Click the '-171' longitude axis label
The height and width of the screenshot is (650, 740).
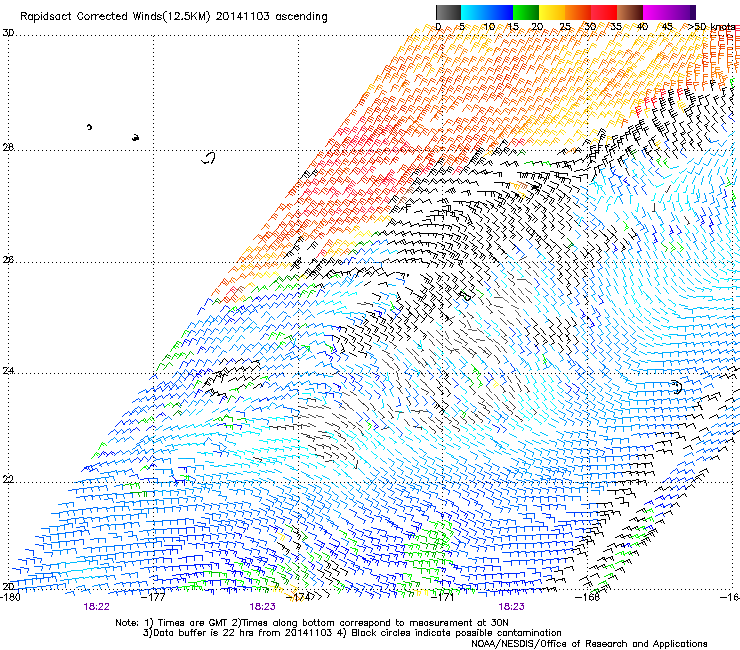[x=443, y=597]
